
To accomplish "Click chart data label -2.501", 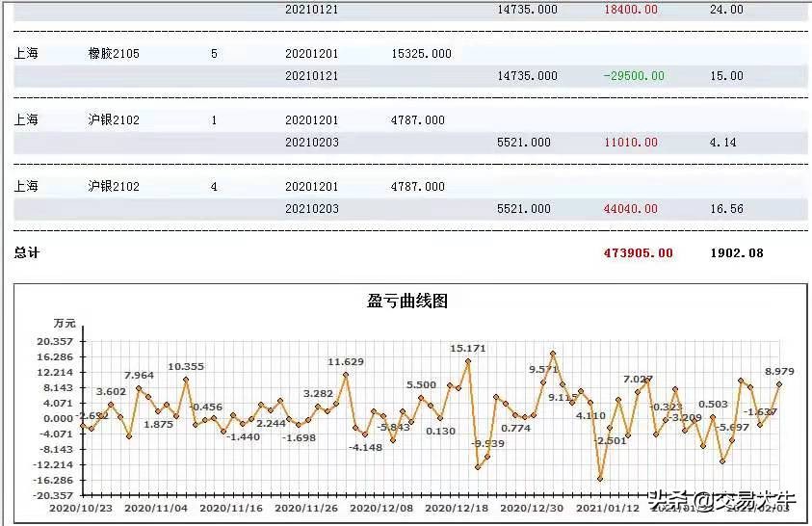I will [x=610, y=441].
